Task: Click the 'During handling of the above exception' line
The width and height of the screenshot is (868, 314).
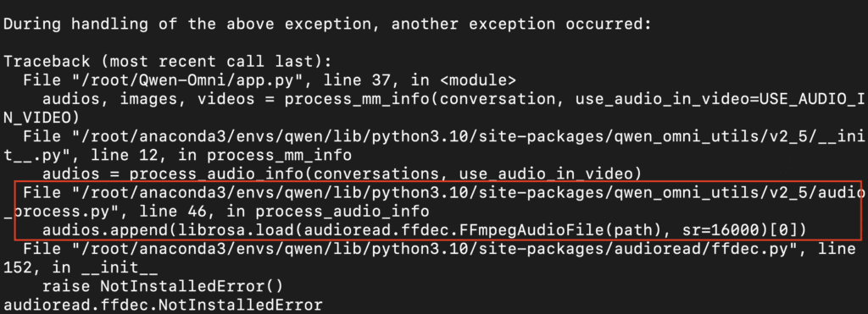Action: [x=326, y=25]
